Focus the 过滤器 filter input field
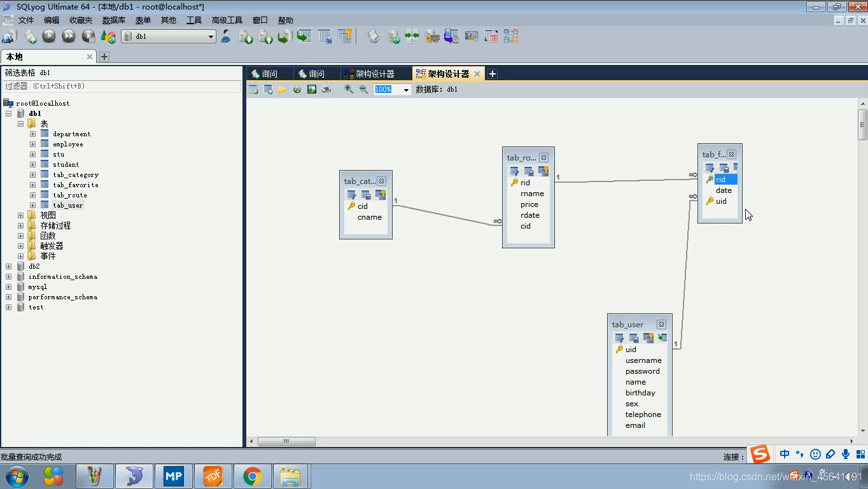 [x=121, y=86]
